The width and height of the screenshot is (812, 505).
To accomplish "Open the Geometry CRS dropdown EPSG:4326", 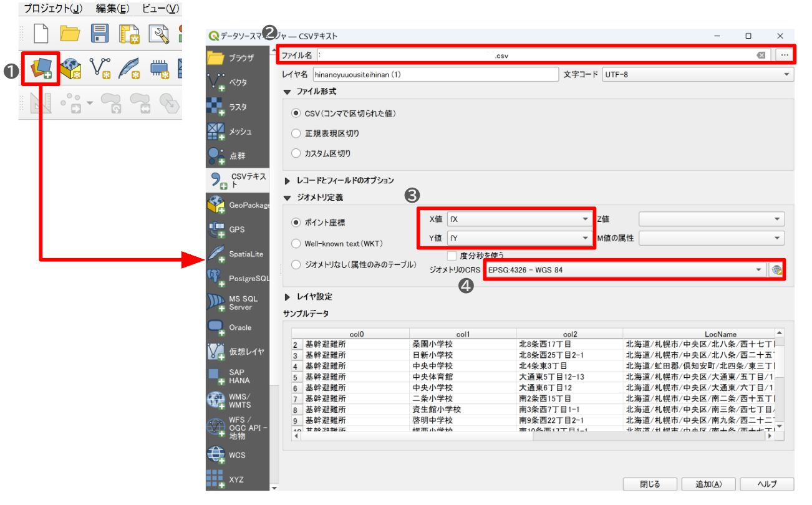I will [x=626, y=270].
